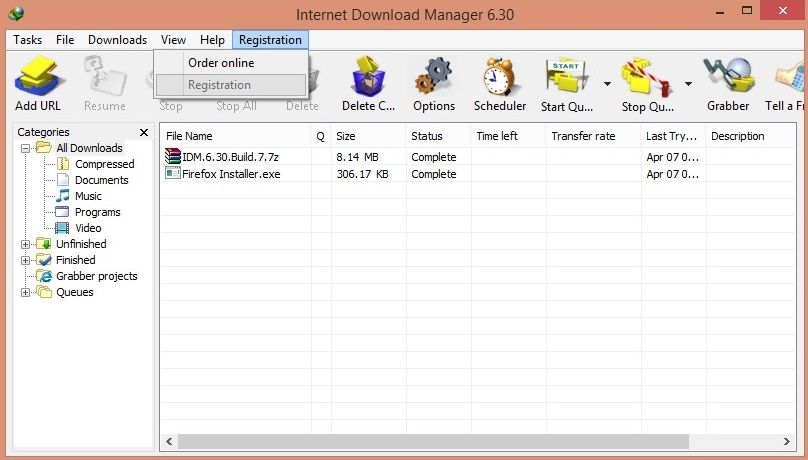
Task: Click the horizontal scrollbar thumb
Action: click(x=433, y=441)
